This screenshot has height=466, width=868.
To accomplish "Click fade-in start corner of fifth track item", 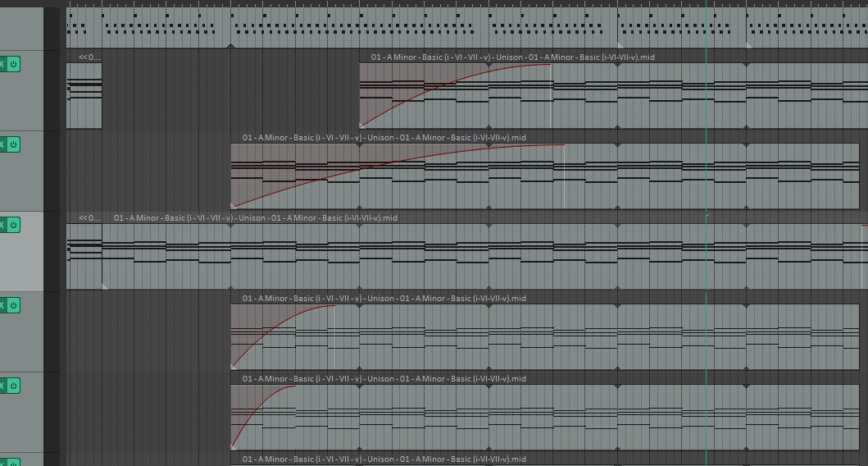I will [234, 446].
